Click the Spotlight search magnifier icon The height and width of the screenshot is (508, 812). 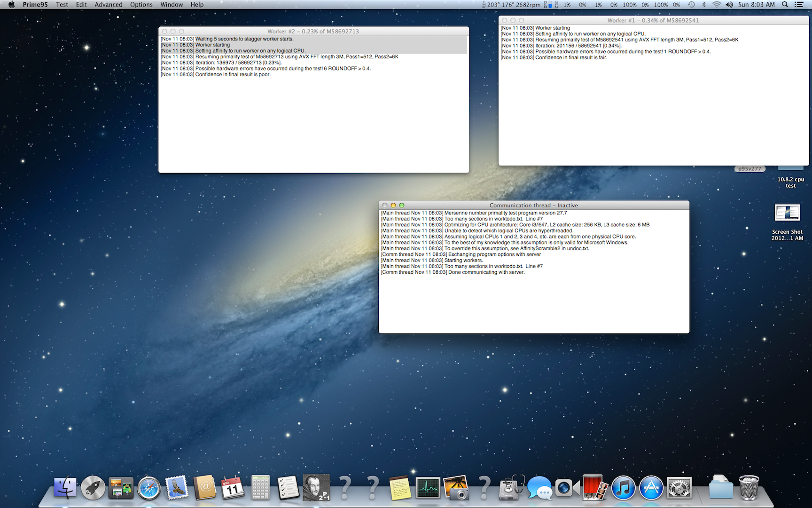pos(785,5)
